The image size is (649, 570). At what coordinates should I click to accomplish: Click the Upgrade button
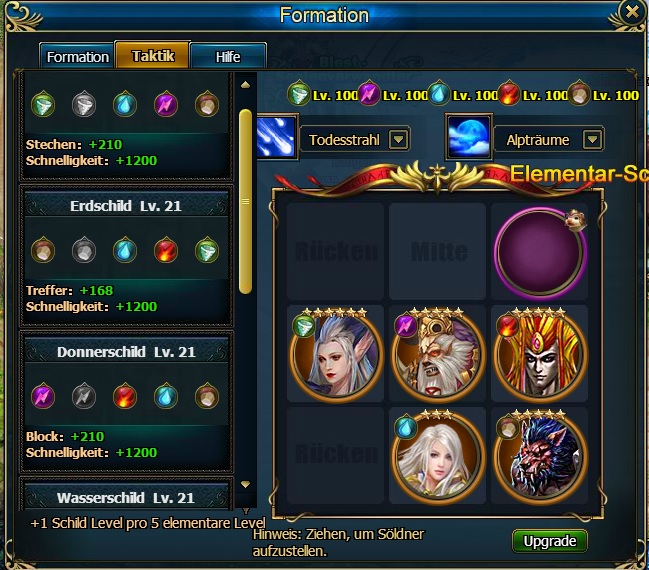point(549,541)
